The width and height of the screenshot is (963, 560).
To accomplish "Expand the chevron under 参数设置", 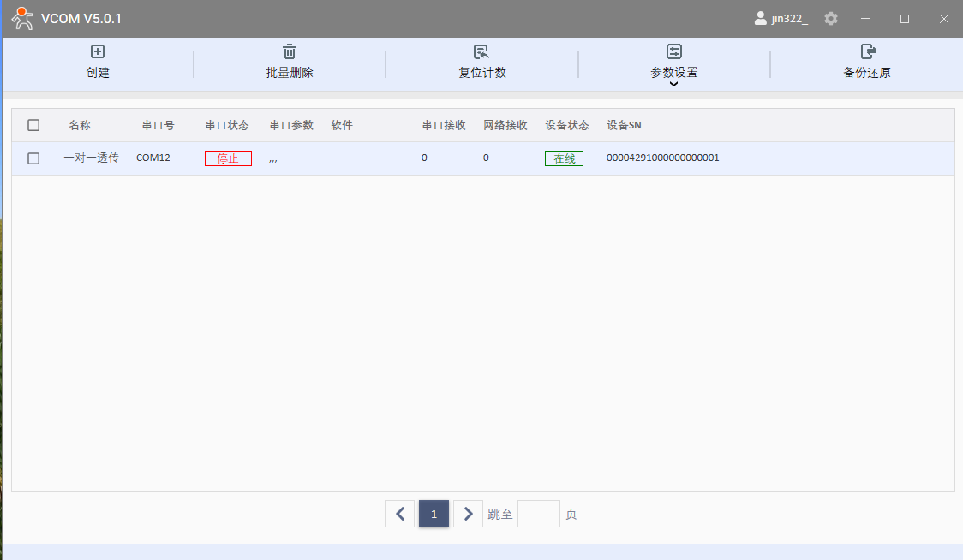I will [673, 84].
